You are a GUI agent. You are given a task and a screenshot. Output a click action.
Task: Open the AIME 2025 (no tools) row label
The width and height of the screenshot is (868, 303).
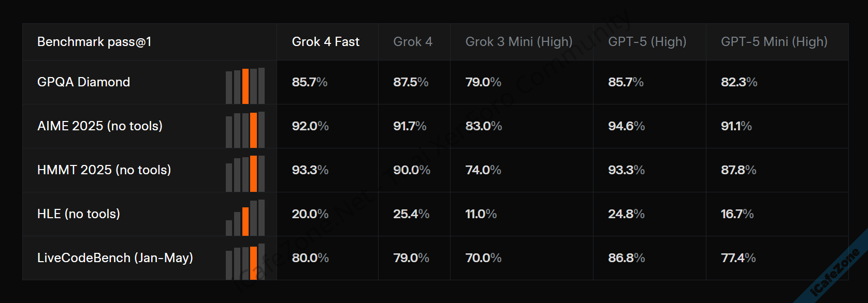coord(100,126)
